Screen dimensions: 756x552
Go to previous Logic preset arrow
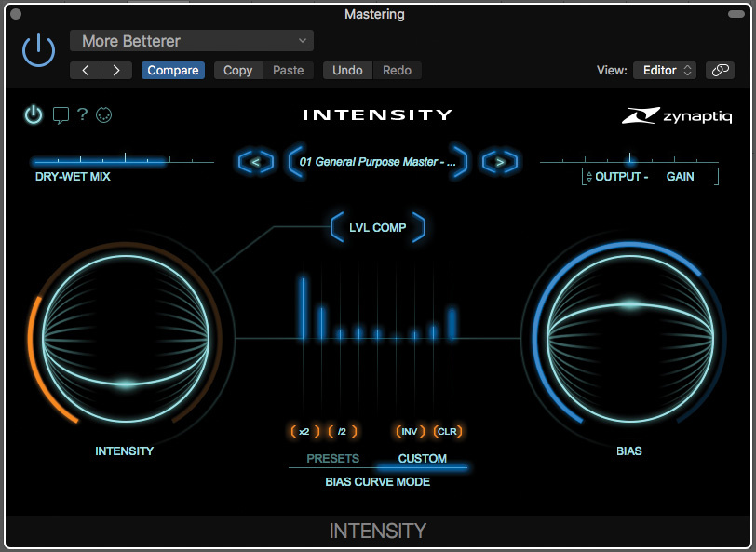(86, 71)
